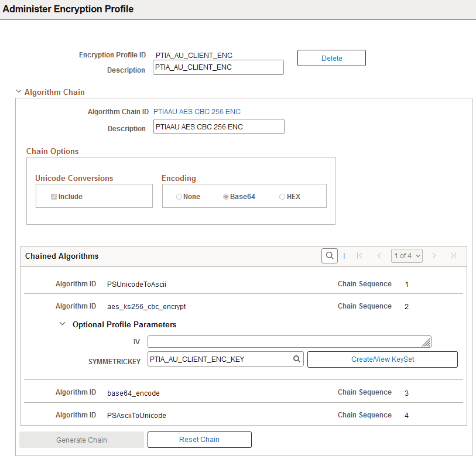Screen dimensions: 476x459
Task: Collapse the Algorithm Chain section
Action: click(19, 91)
